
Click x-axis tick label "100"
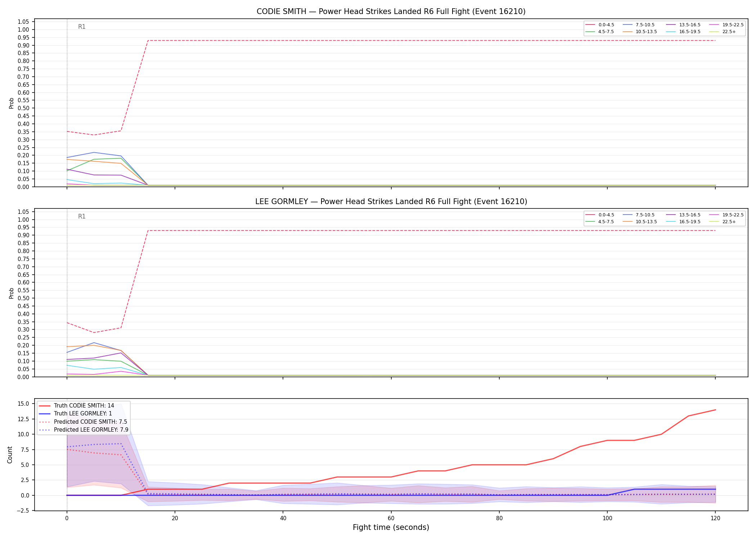pos(607,518)
